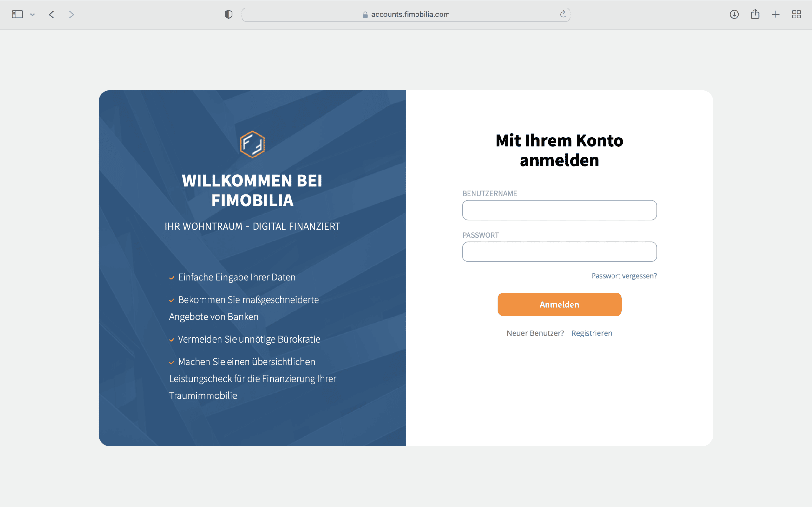
Task: Reload the page with refresh icon
Action: tap(563, 15)
